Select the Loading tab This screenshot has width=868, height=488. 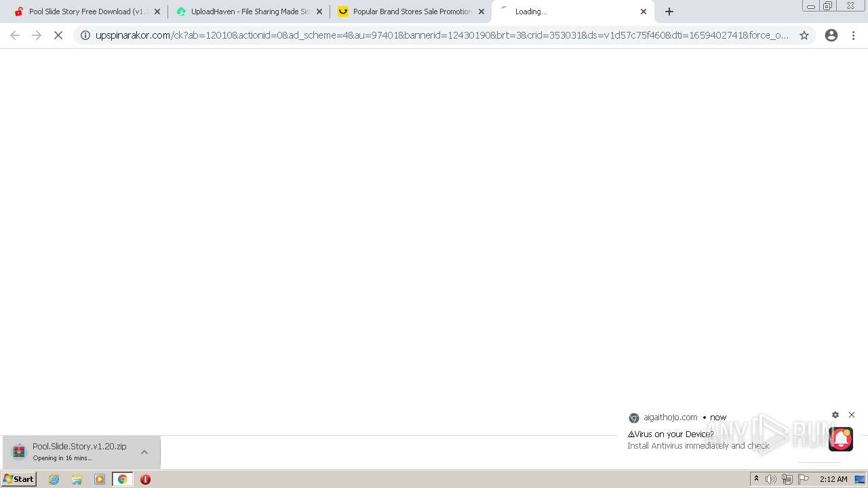pos(573,12)
